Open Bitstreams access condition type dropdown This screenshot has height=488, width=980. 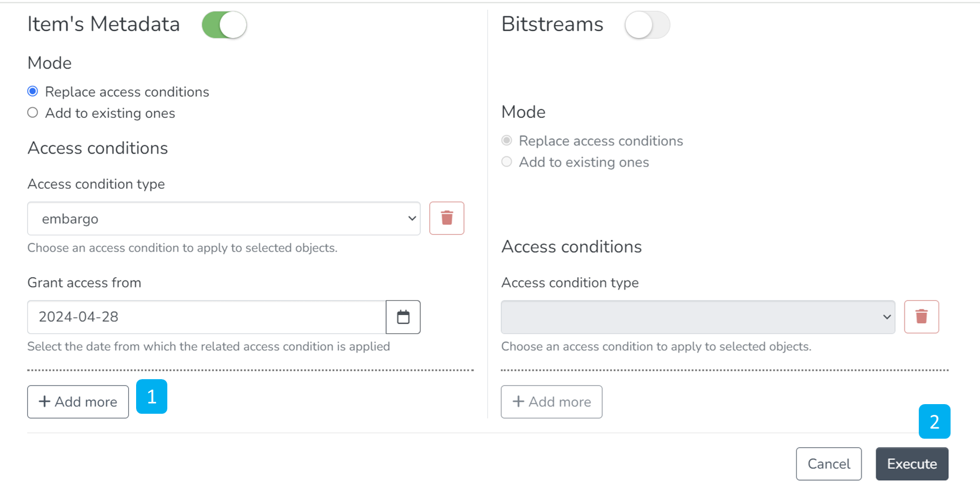click(698, 317)
